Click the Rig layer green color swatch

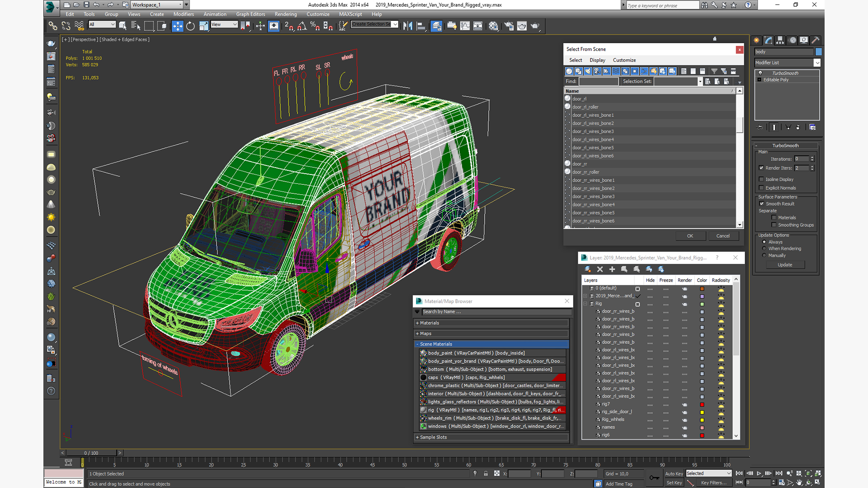click(702, 304)
